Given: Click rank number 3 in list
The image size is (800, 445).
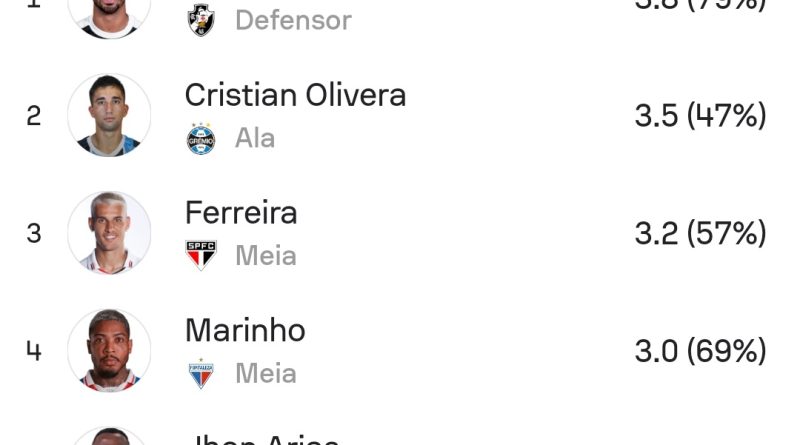Looking at the screenshot, I should (x=34, y=233).
